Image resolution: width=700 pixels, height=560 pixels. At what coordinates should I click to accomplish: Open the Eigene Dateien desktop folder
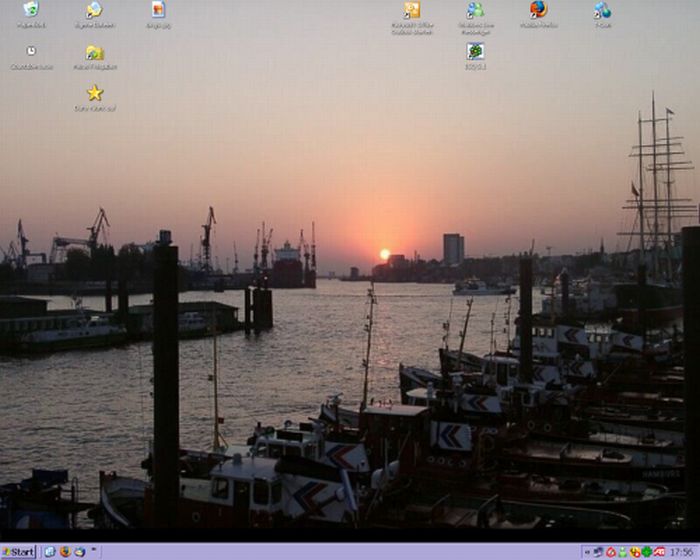[x=94, y=11]
